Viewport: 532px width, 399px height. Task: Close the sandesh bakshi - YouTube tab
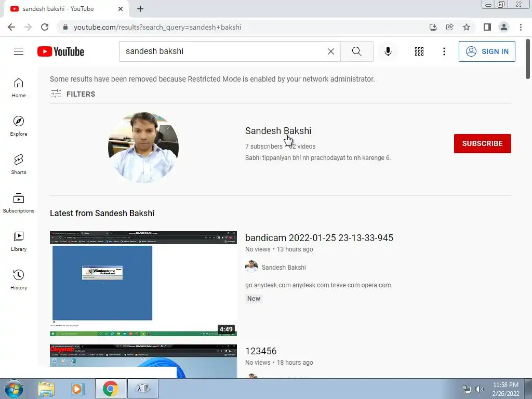pos(121,9)
